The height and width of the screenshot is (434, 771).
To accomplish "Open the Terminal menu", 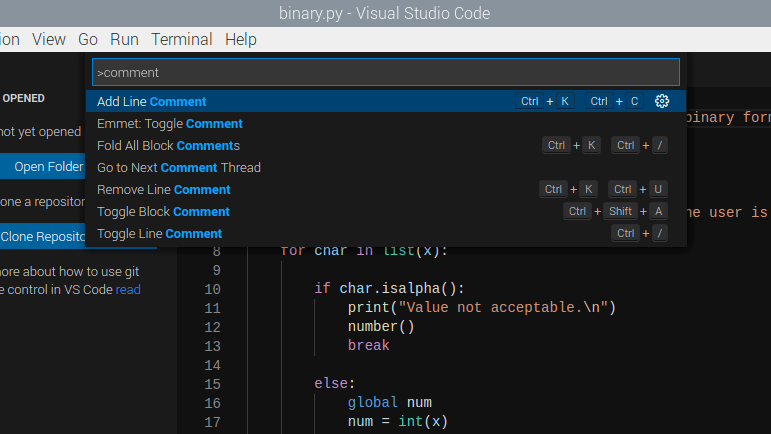I will pyautogui.click(x=181, y=39).
